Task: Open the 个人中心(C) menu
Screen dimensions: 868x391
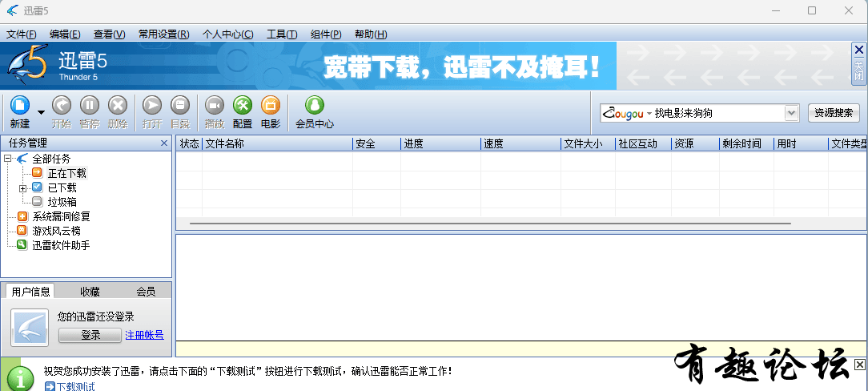Action: tap(228, 34)
